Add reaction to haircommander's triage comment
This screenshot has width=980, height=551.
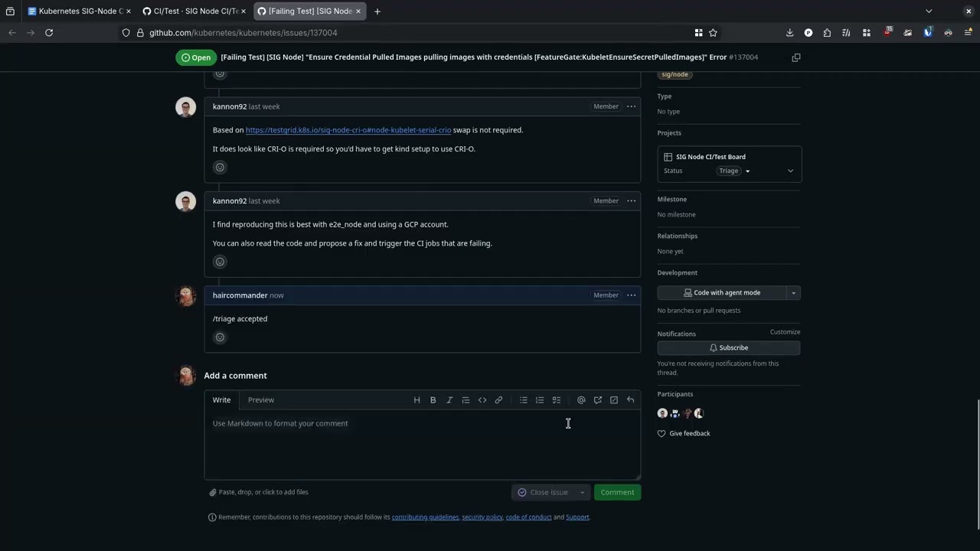click(x=220, y=337)
